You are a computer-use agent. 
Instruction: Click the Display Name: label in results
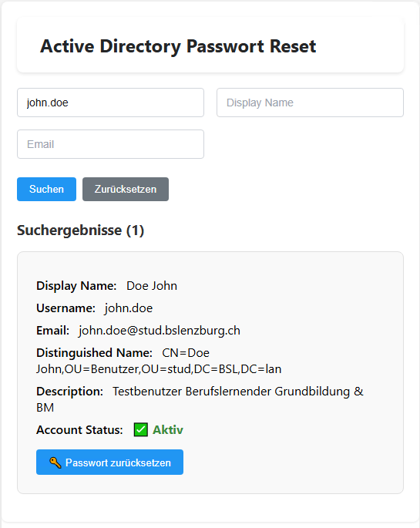(76, 285)
